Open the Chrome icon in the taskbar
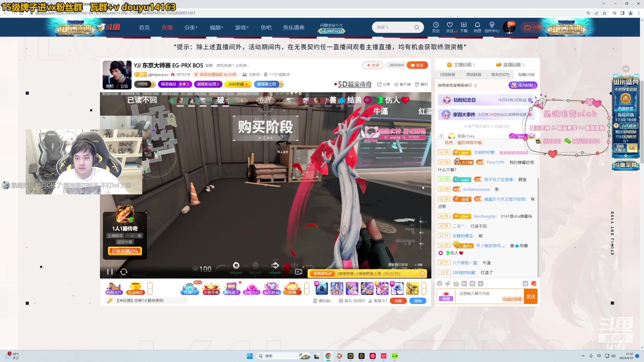644x362 pixels. (x=328, y=356)
